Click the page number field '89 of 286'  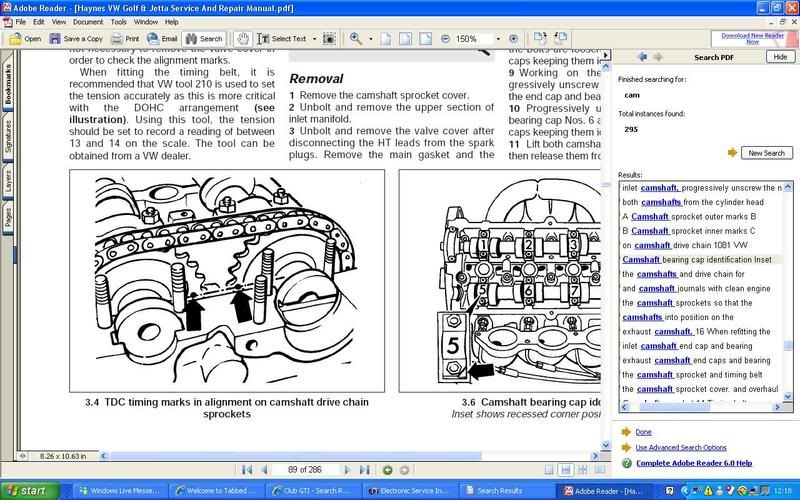305,470
